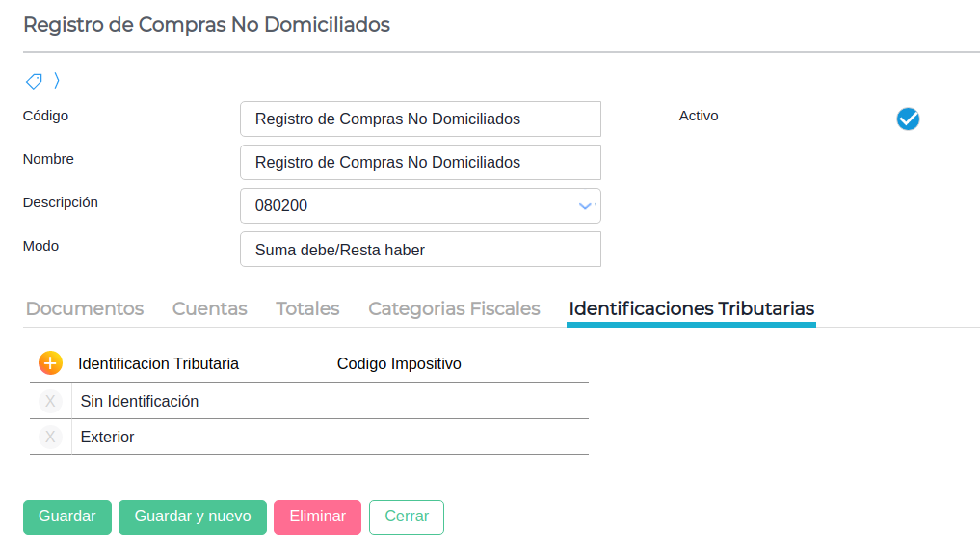This screenshot has height=557, width=980.
Task: Click the chevron arrow beside the tag icon
Action: click(x=57, y=81)
